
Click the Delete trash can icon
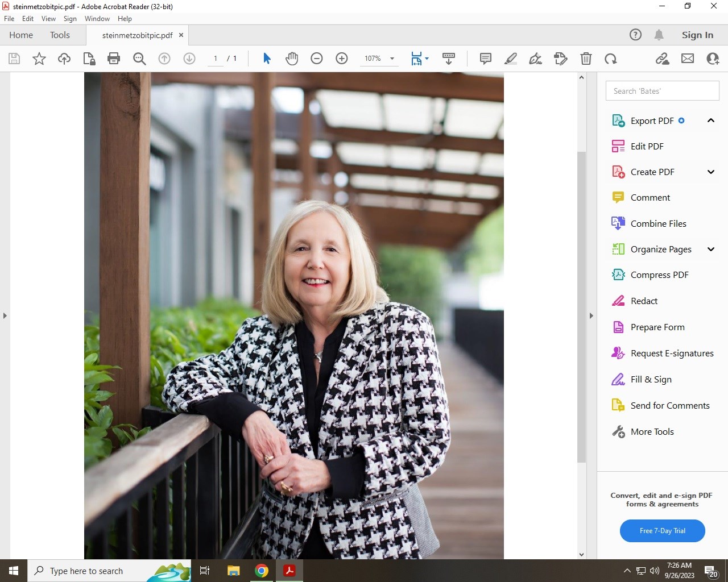click(x=586, y=59)
